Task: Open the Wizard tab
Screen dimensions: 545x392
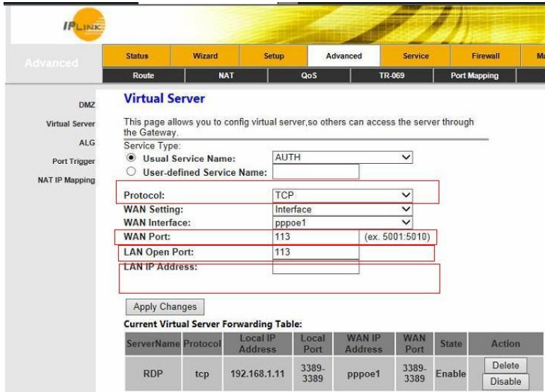Action: point(204,55)
